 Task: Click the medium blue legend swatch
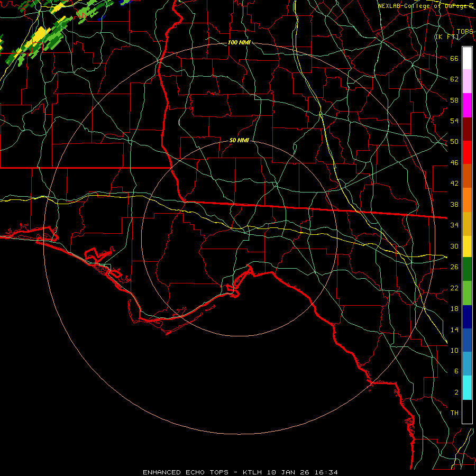coord(467,340)
